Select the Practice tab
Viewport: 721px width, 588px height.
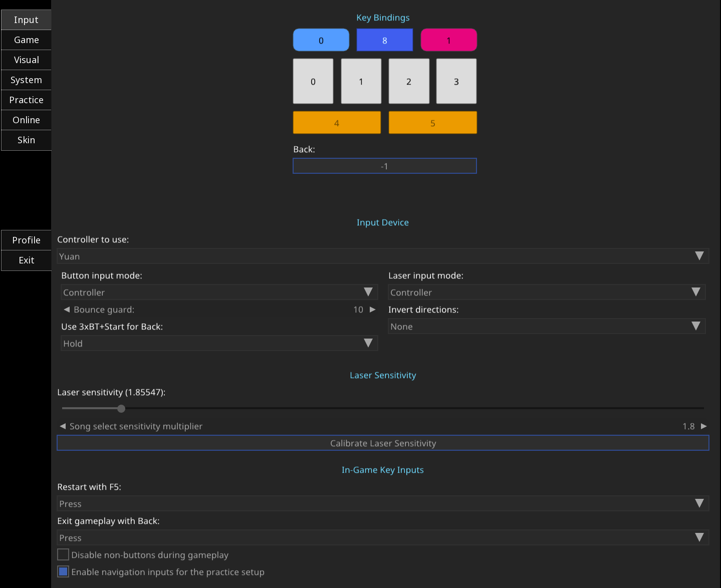point(26,100)
